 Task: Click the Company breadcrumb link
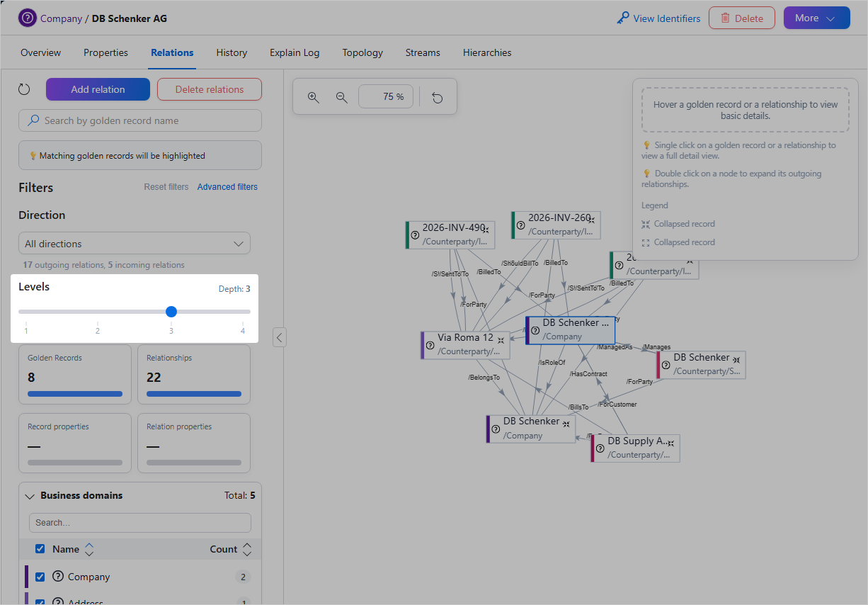(x=61, y=18)
